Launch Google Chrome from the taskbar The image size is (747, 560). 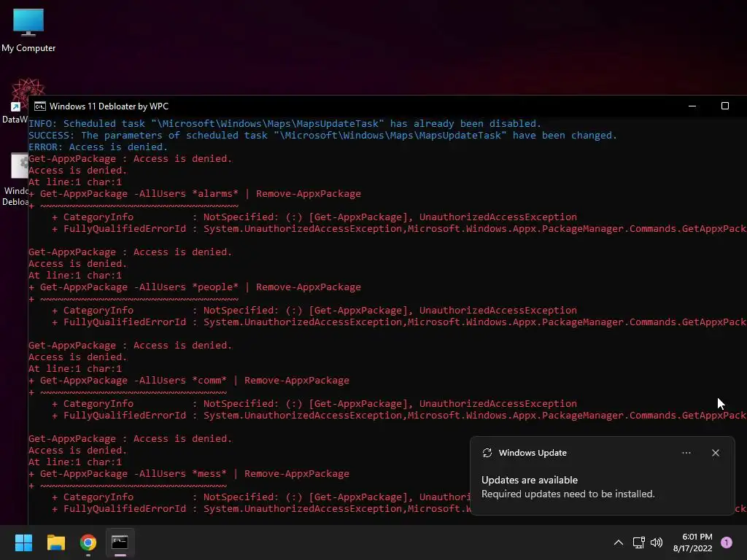tap(88, 542)
